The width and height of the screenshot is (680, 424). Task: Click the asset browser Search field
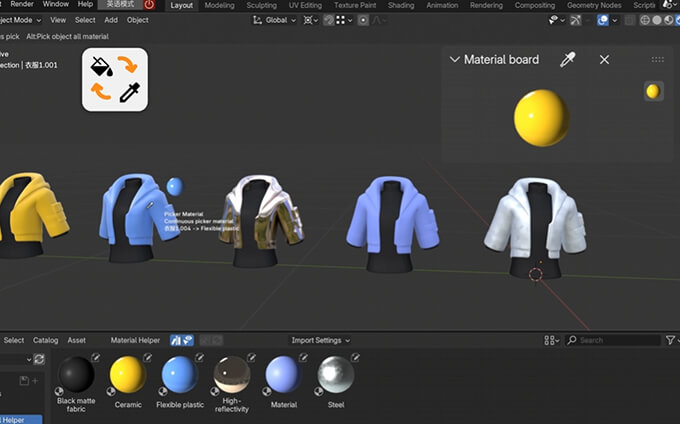[615, 340]
